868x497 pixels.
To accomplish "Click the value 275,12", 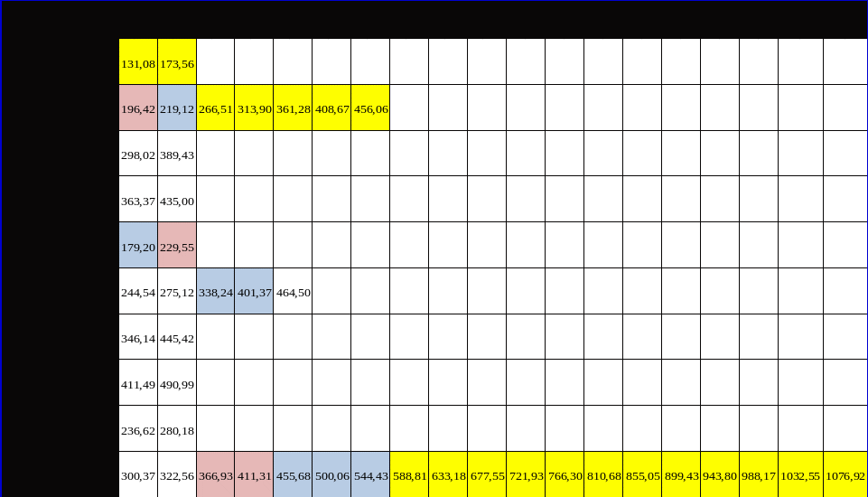I will (x=177, y=292).
